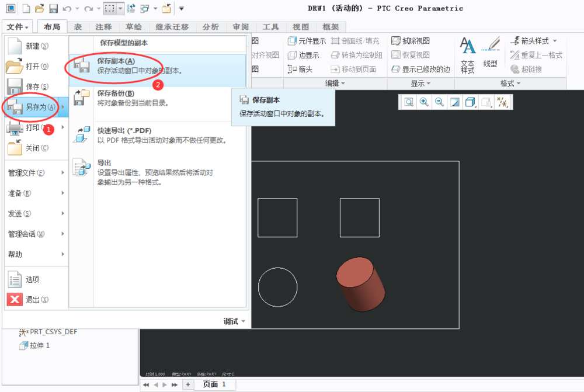
Task: Switch to the 草绘 ribbon tab
Action: click(x=134, y=27)
